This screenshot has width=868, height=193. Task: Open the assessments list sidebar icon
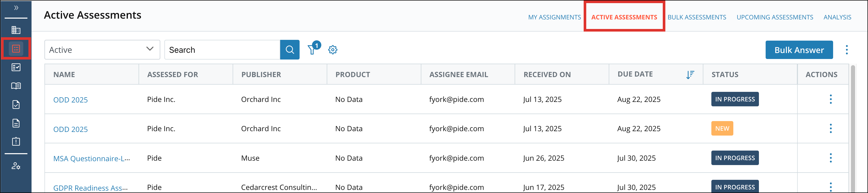[x=16, y=49]
